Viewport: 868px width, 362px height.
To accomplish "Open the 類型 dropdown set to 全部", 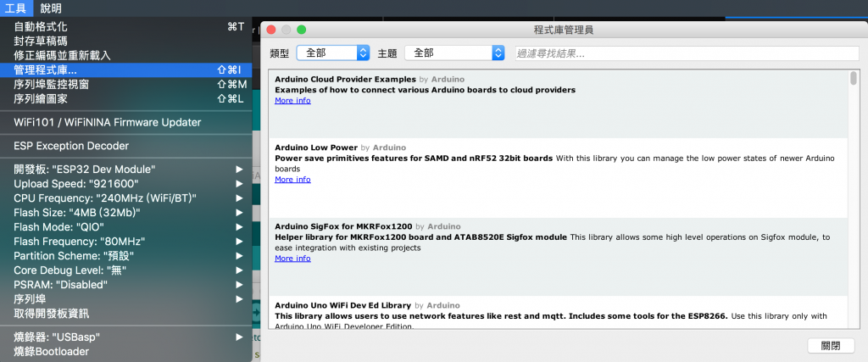I will pos(332,53).
